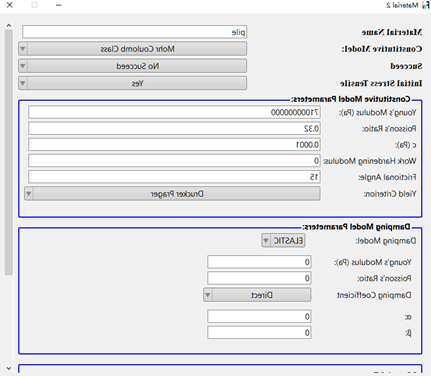Click the Material Name label
This screenshot has width=431, height=376.
pyautogui.click(x=392, y=32)
